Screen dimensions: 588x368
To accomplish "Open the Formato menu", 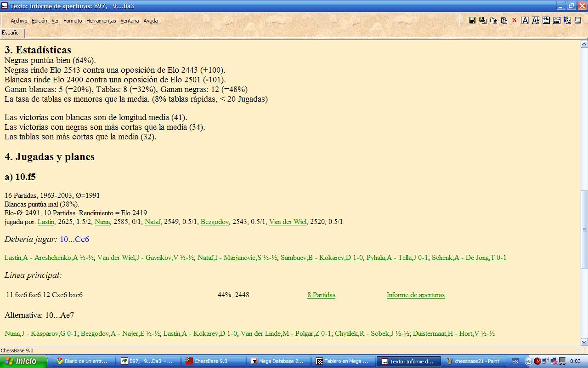I will 73,21.
